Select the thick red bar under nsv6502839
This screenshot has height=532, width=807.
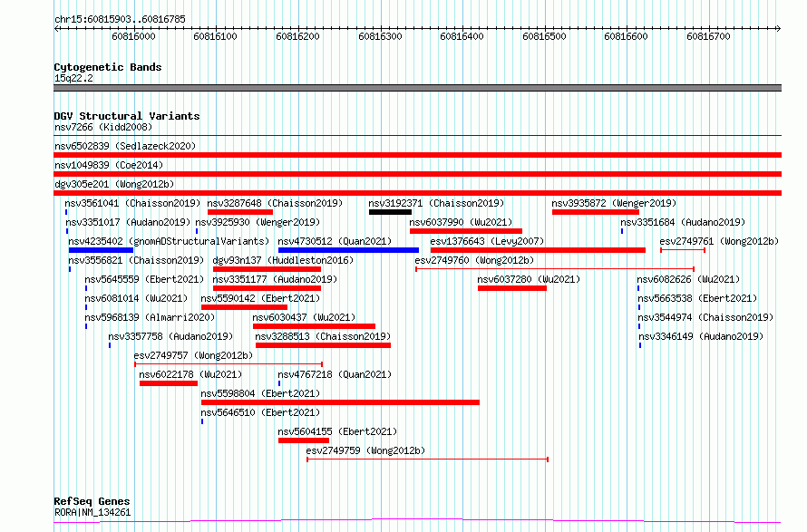[417, 155]
